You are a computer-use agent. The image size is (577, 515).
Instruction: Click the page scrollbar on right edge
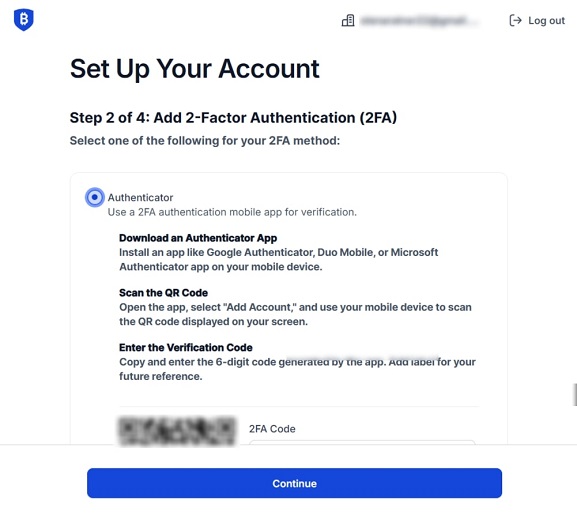[575, 394]
